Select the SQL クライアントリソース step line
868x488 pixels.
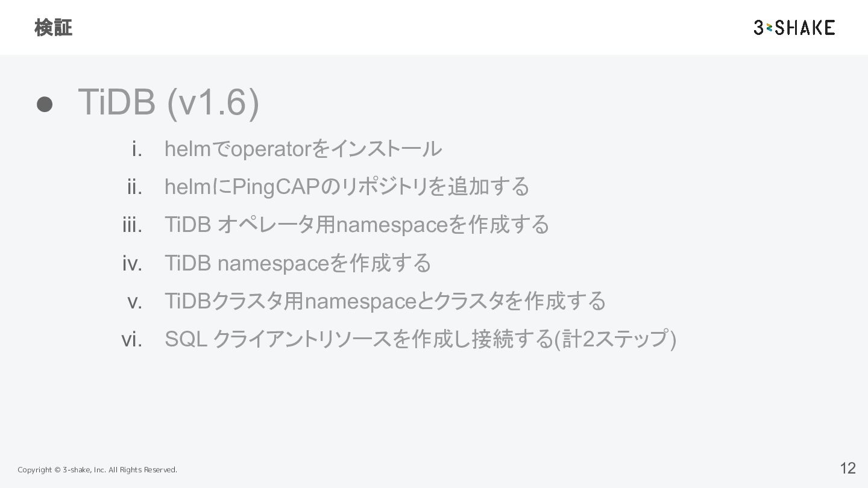click(420, 339)
